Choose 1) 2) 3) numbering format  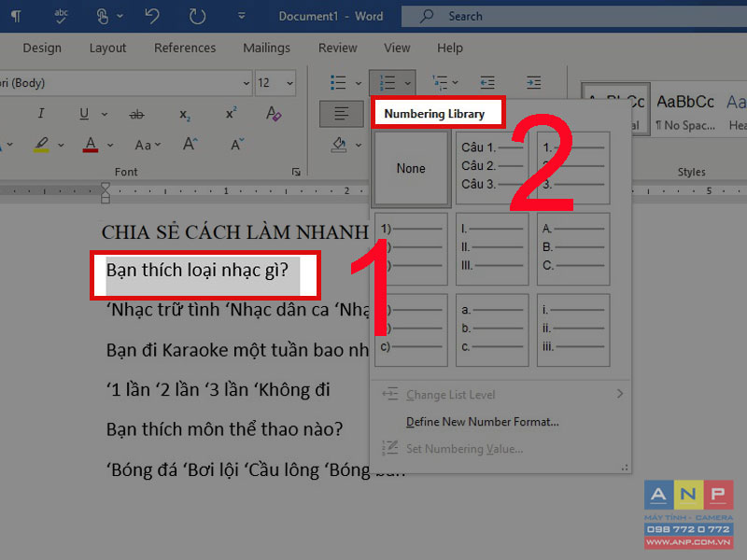(411, 249)
